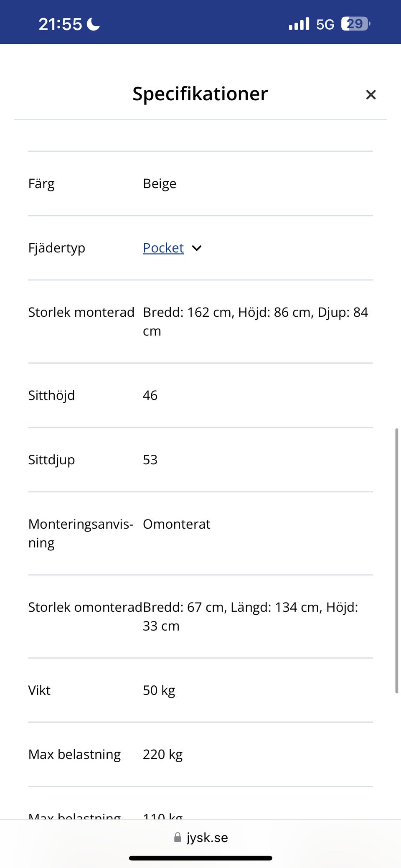Select the Omonterat assembly value
Image resolution: width=401 pixels, height=868 pixels.
pyautogui.click(x=176, y=524)
